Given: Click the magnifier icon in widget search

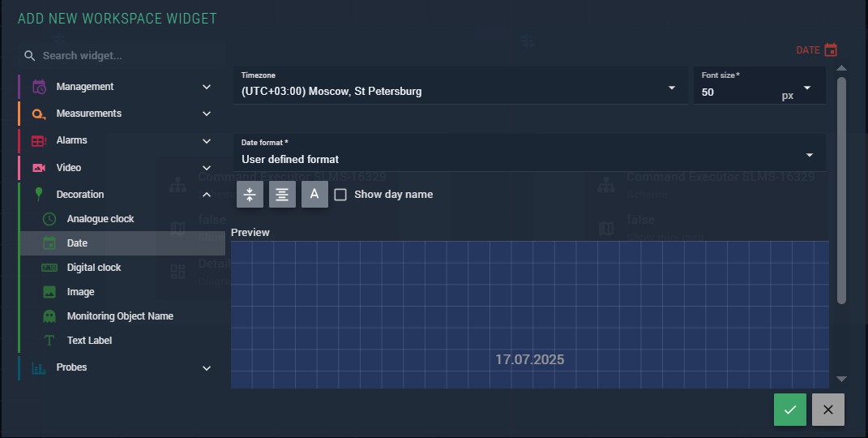Looking at the screenshot, I should pos(29,56).
